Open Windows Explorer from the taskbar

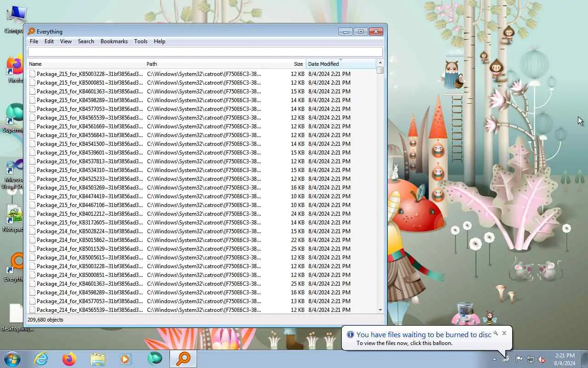click(x=98, y=359)
